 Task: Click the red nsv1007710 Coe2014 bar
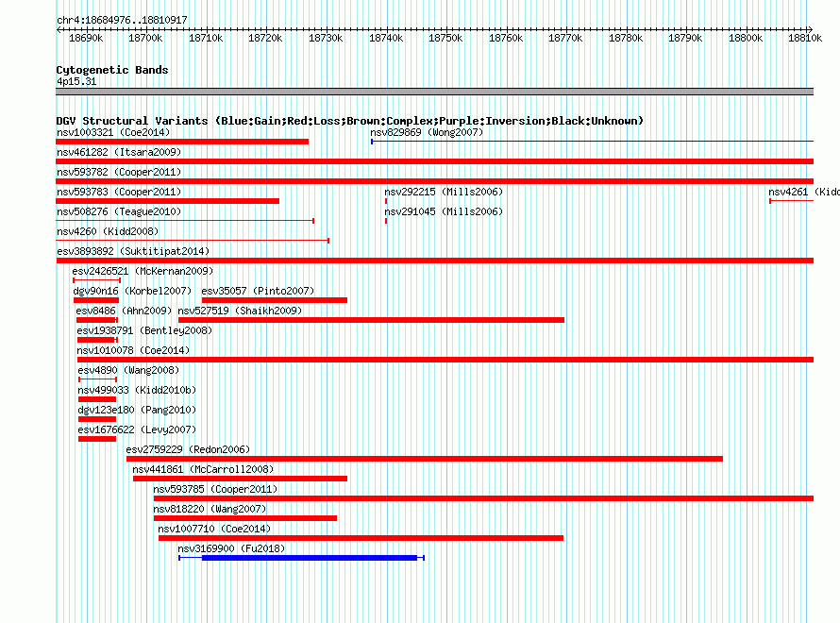coord(361,538)
